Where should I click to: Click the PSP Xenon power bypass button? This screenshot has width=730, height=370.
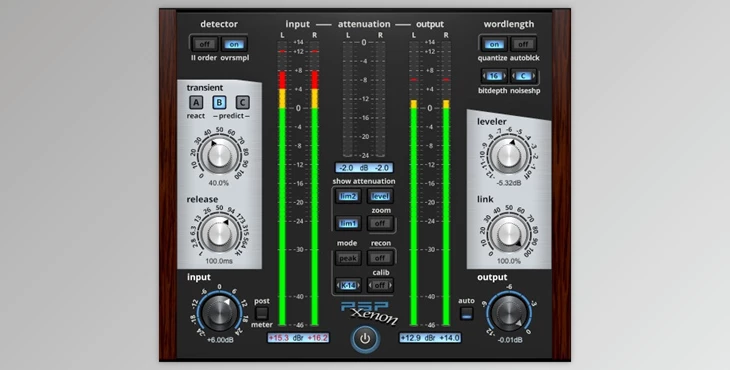tap(365, 339)
